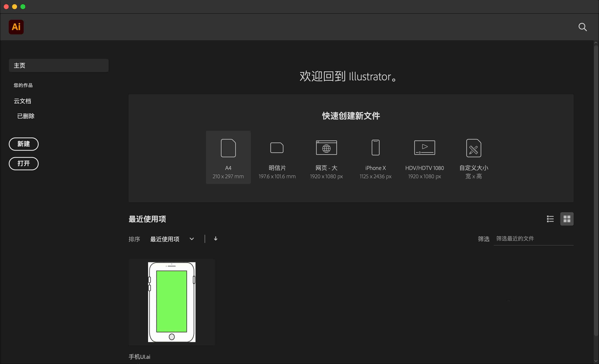Click the Adobe Illustrator Ai logo
The width and height of the screenshot is (599, 364).
[16, 27]
